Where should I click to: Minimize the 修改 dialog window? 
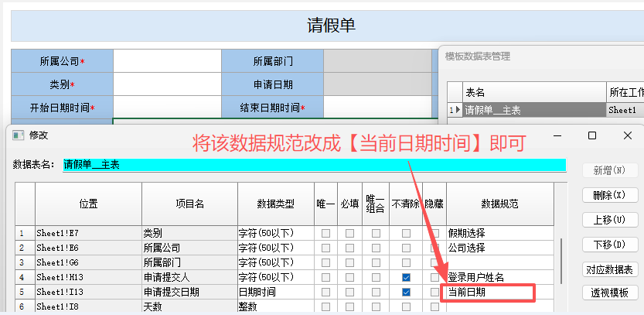tap(557, 135)
